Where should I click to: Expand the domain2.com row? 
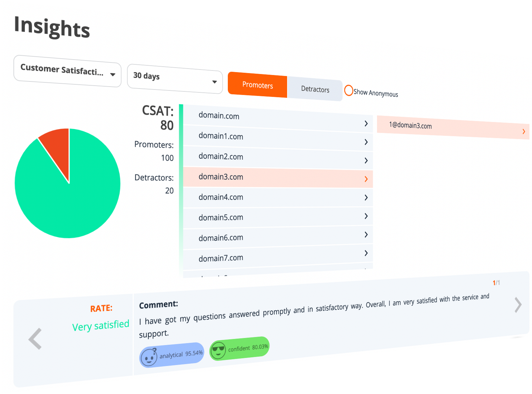[x=277, y=158]
